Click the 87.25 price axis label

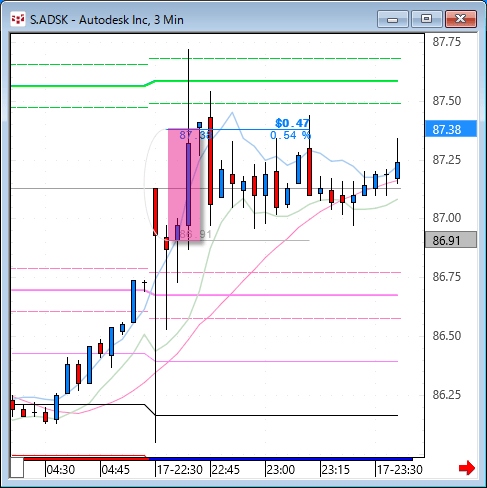coord(447,160)
